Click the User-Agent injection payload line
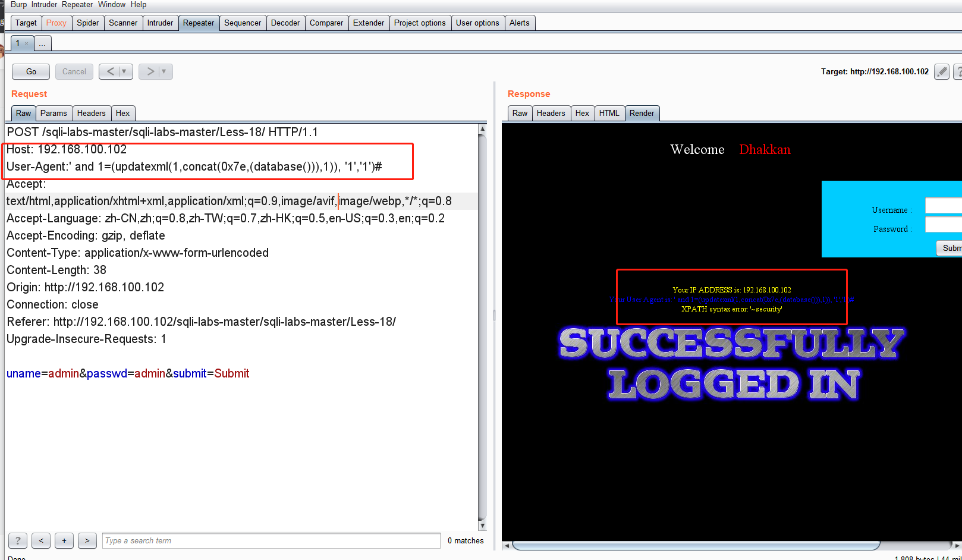The width and height of the screenshot is (962, 560). (194, 166)
